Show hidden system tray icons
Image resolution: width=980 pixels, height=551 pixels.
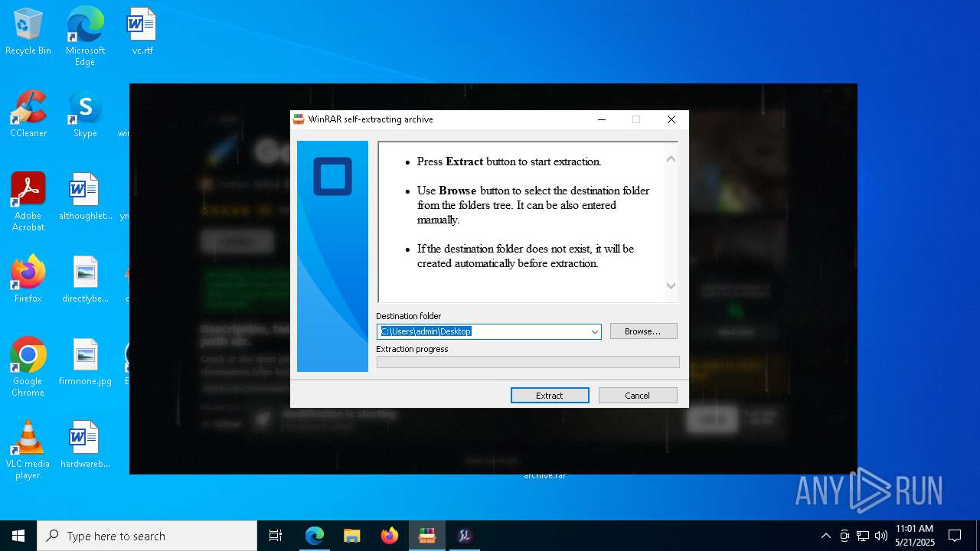[x=825, y=536]
